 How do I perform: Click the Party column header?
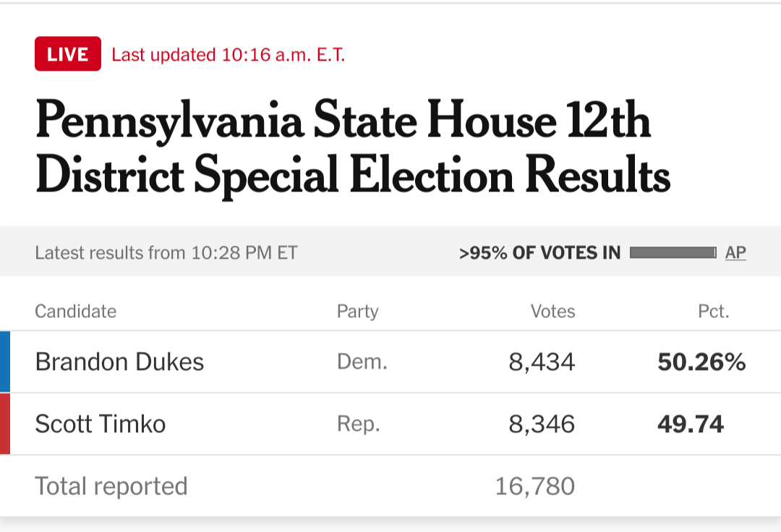358,312
